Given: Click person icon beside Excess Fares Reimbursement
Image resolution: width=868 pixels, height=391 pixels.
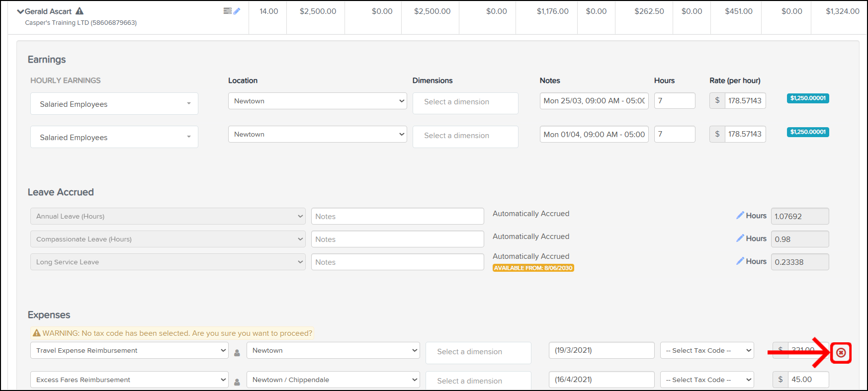Looking at the screenshot, I should pyautogui.click(x=237, y=382).
